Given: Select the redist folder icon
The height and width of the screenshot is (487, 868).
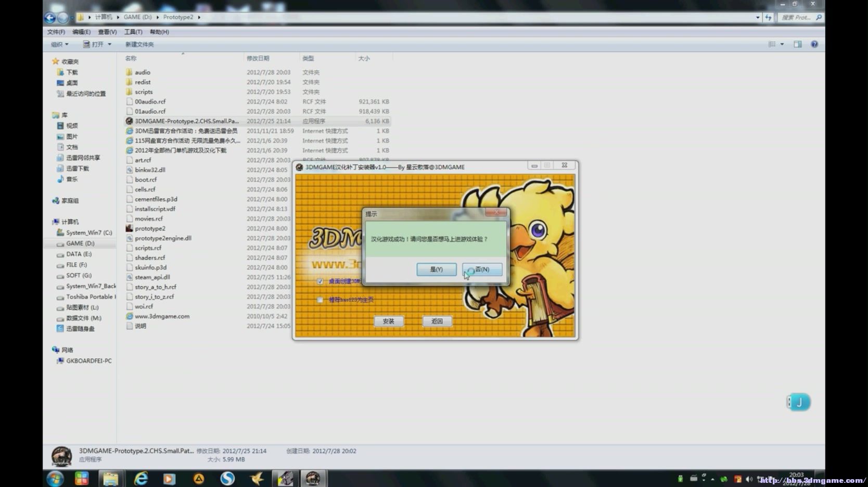Looking at the screenshot, I should 129,82.
